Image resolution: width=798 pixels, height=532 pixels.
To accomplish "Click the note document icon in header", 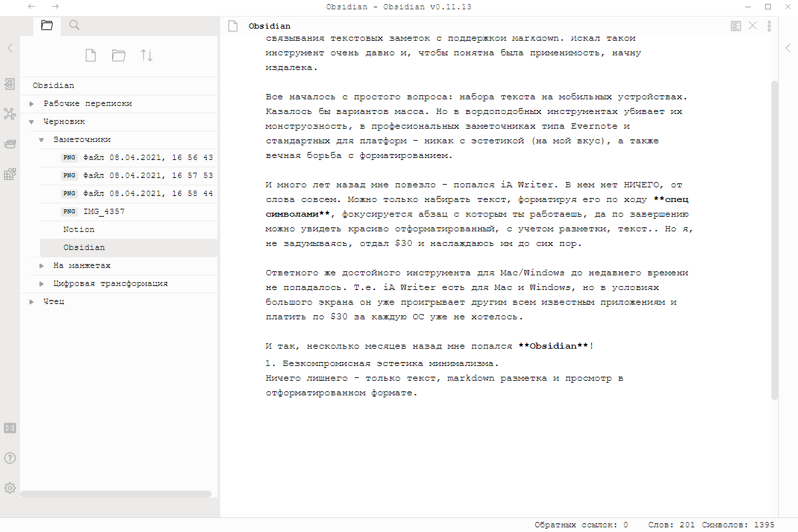I will click(x=233, y=26).
